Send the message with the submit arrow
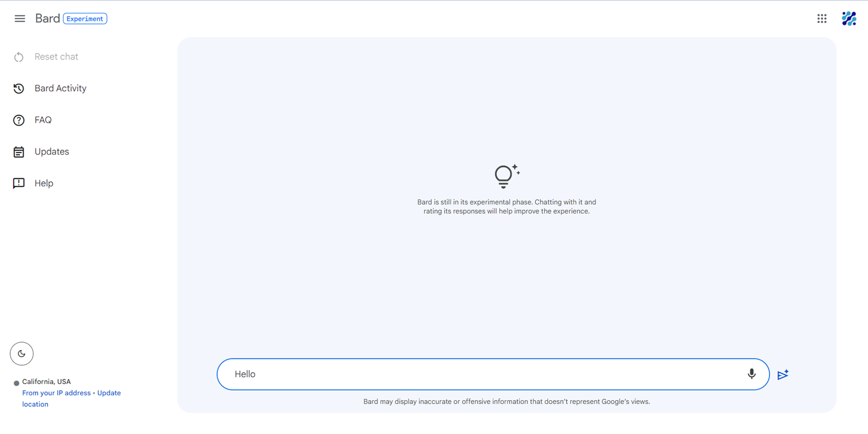 783,374
